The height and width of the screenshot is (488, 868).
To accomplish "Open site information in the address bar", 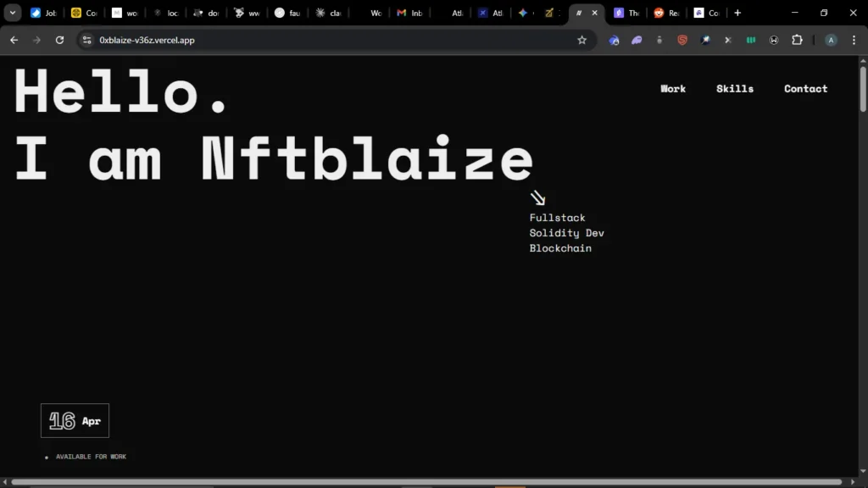I will [x=86, y=40].
